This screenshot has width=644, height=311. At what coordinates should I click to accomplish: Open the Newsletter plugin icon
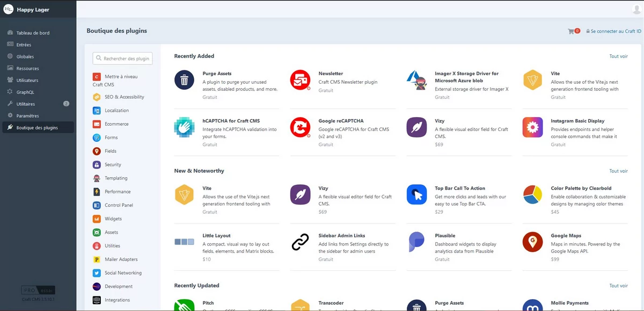click(x=300, y=80)
